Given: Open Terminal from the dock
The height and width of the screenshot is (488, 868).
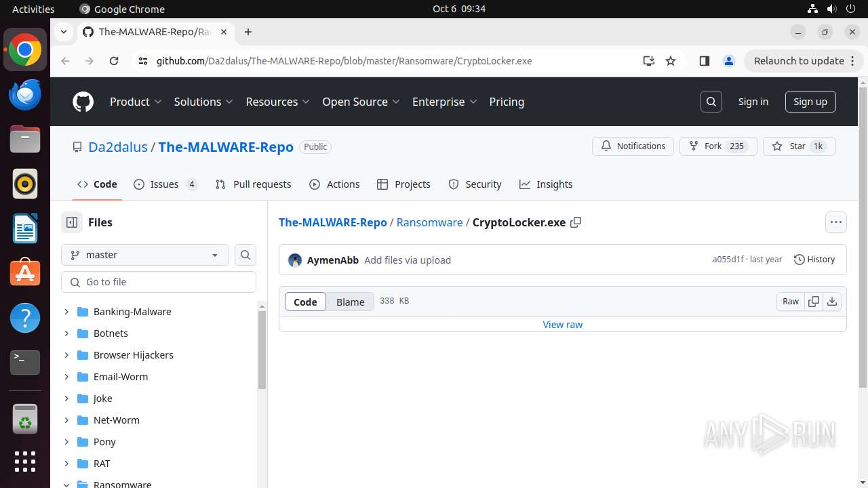Looking at the screenshot, I should tap(25, 363).
